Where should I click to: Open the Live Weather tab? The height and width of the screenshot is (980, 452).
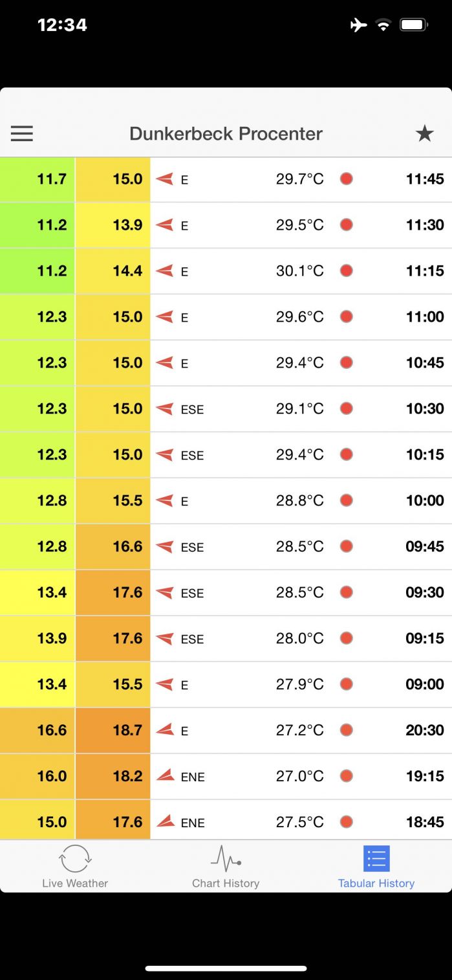[75, 867]
